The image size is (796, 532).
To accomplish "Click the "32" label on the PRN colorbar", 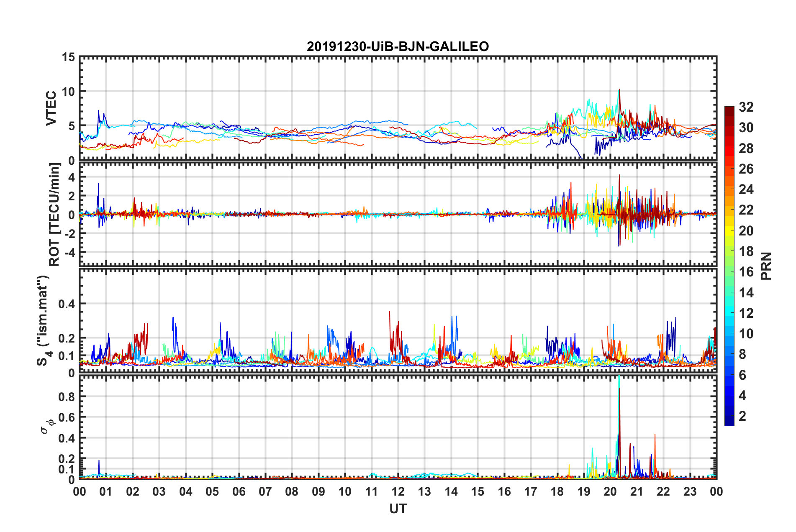I will tap(746, 107).
